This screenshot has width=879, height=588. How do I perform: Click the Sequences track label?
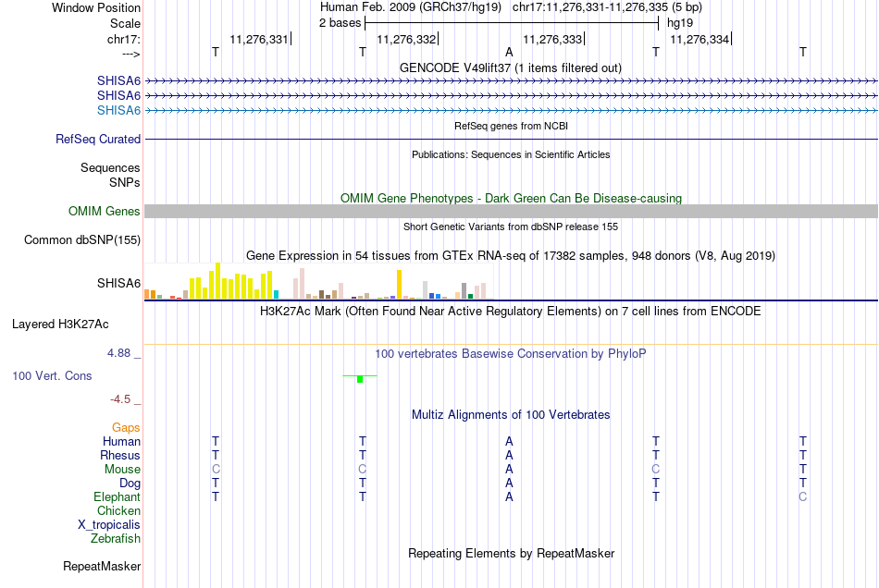(110, 167)
